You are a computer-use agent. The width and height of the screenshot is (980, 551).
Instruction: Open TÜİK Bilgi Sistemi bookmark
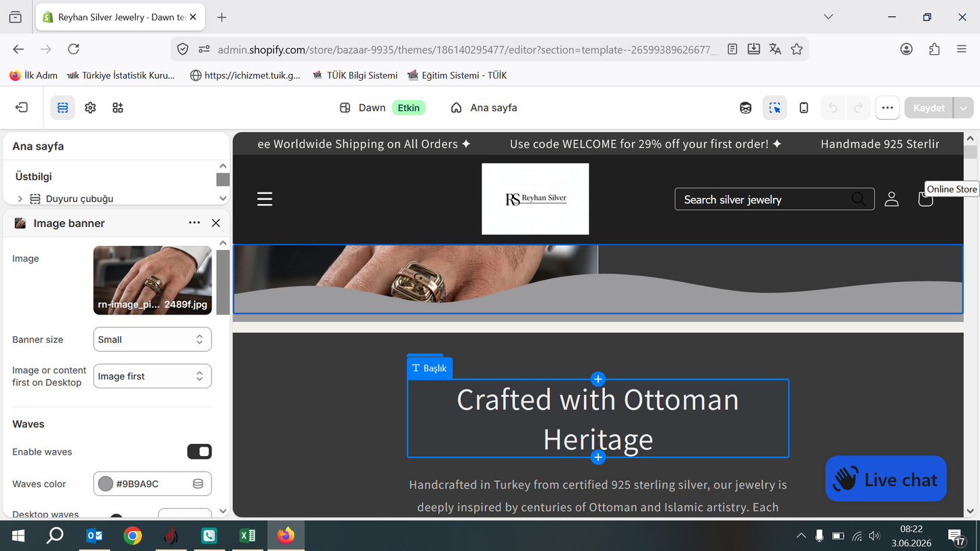[355, 75]
